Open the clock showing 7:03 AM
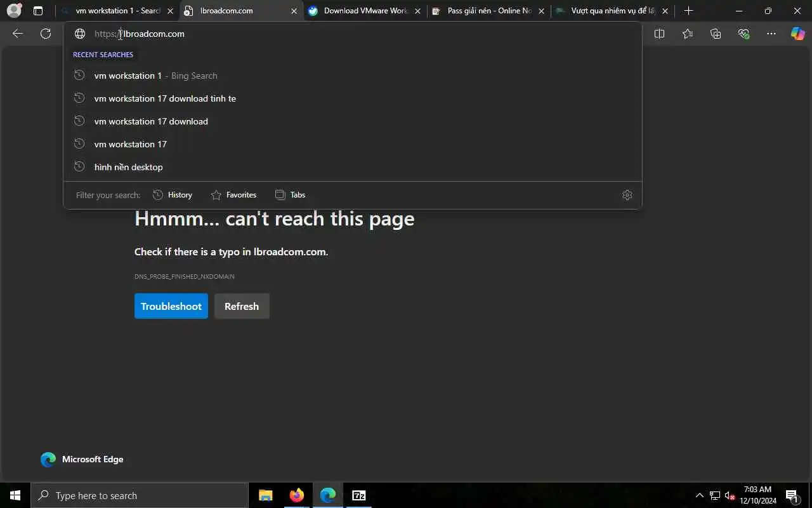 (758, 495)
